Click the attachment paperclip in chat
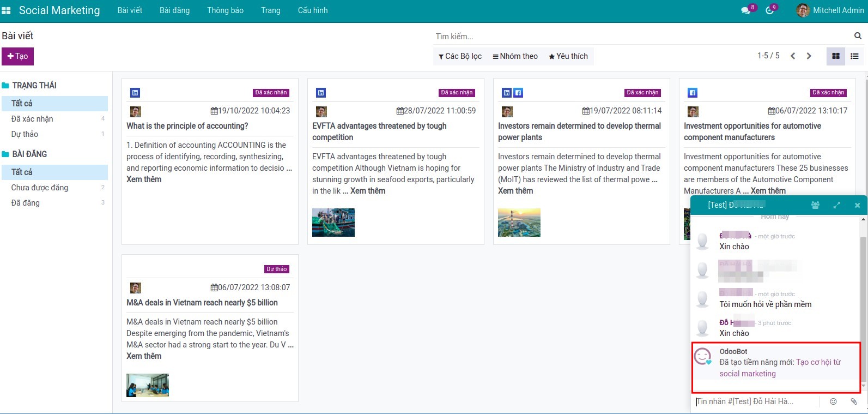 854,401
